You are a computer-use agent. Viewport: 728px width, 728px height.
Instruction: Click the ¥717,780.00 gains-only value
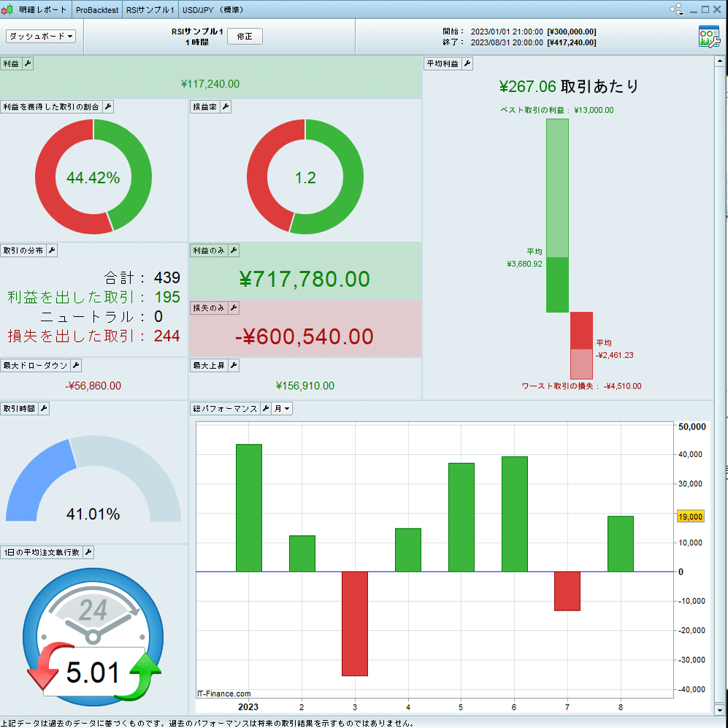pyautogui.click(x=304, y=279)
